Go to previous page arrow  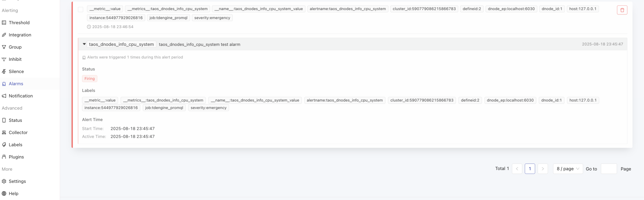pos(517,169)
